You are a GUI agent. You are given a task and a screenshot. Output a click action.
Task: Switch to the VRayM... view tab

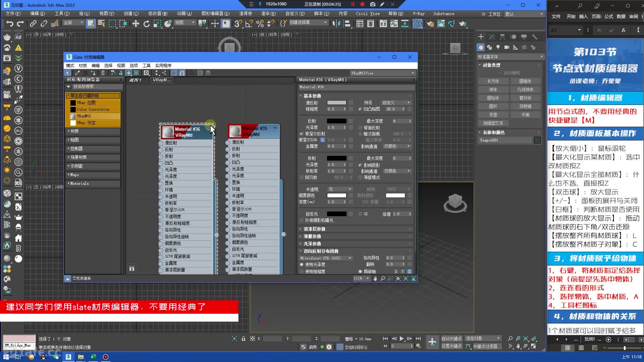point(162,80)
